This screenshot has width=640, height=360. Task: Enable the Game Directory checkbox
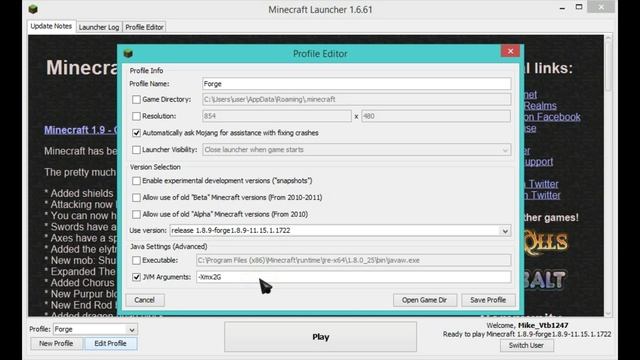(136, 100)
